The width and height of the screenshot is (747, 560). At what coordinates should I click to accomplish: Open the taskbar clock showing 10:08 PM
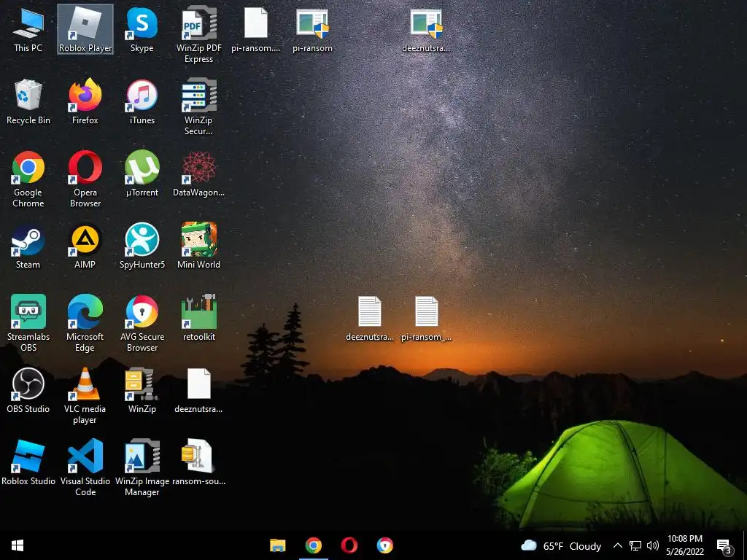pos(685,545)
